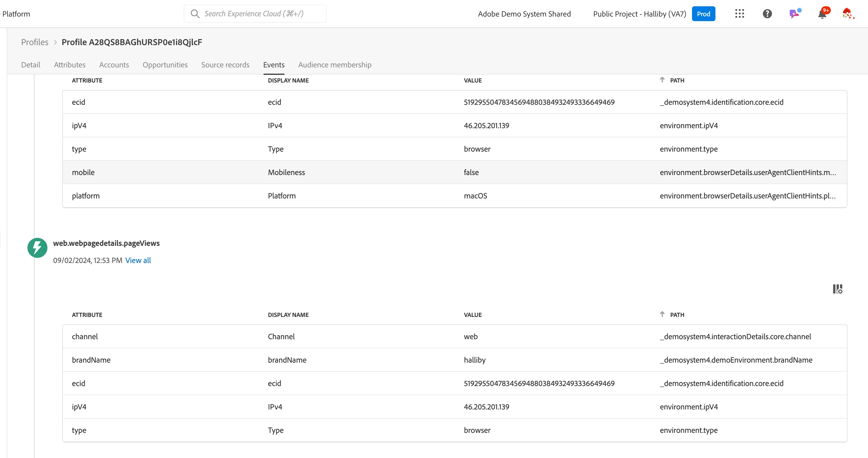Open the Accounts tab
The image size is (868, 458).
click(x=114, y=65)
